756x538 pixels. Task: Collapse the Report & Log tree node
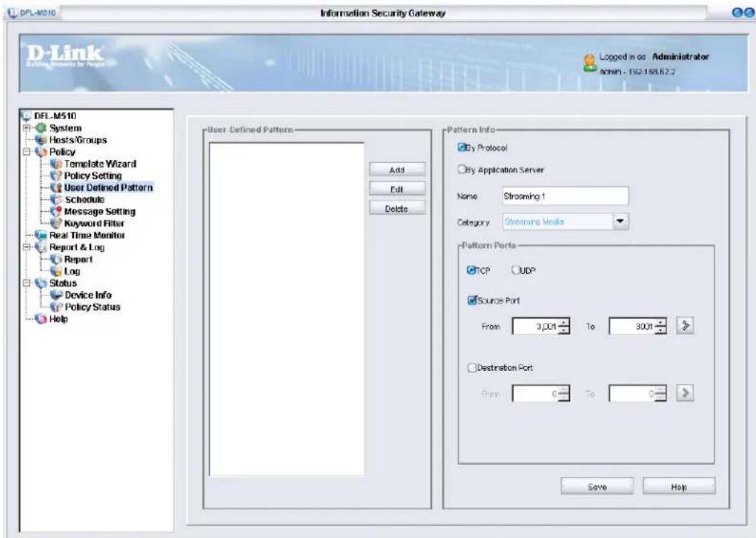click(x=27, y=247)
